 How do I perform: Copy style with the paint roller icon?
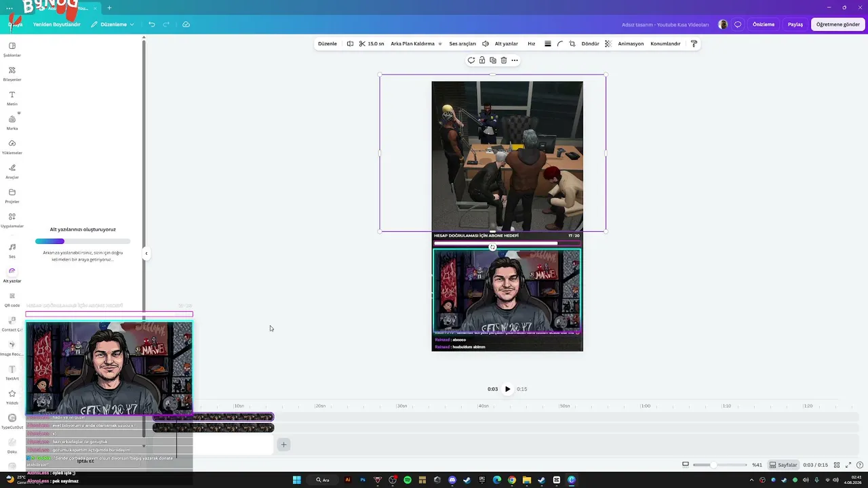point(694,43)
